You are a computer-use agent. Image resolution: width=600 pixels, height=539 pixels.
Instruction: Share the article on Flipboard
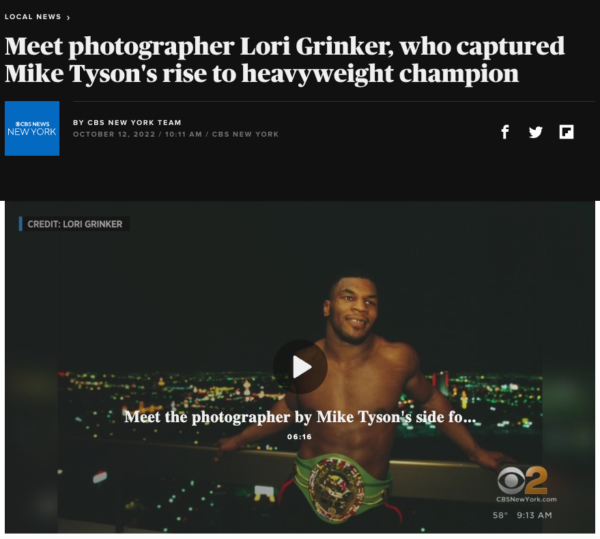[566, 132]
